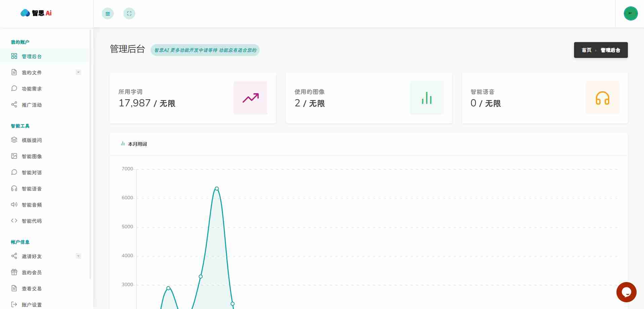
Task: Click the 智能代码 code brackets icon
Action: pyautogui.click(x=14, y=221)
